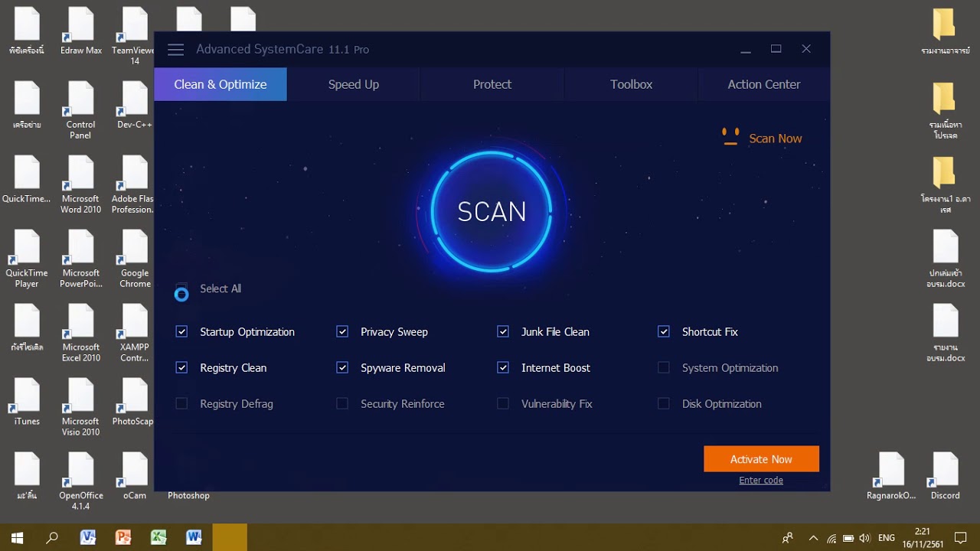980x551 pixels.
Task: Open the Enter code link
Action: click(761, 481)
